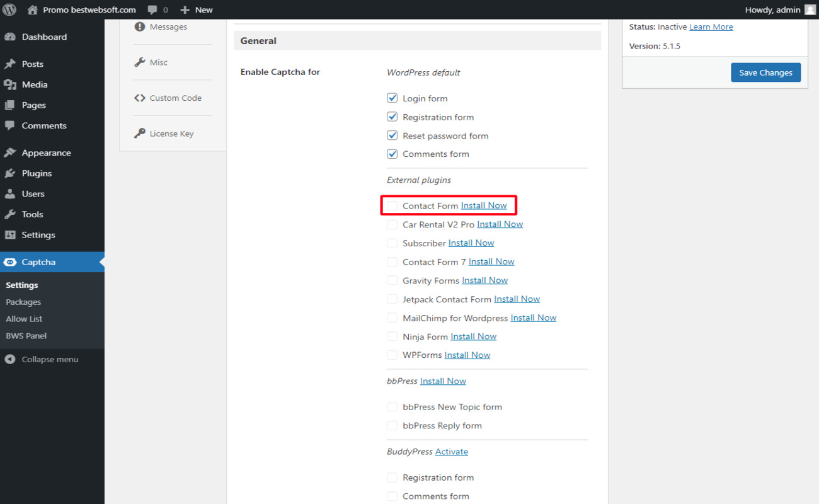Toggle the WPForms checkbox
Screen dimensions: 819x504
point(392,355)
